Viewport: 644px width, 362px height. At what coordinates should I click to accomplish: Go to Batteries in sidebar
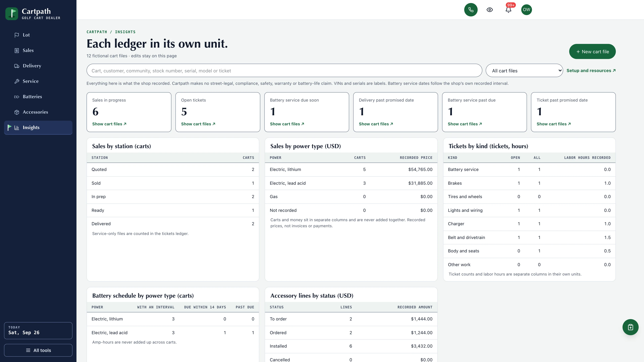[38, 97]
